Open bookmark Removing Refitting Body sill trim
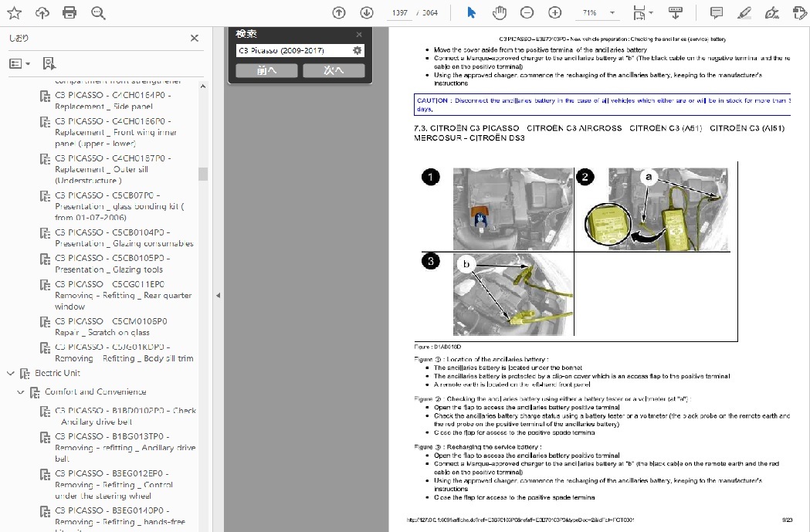 124,352
